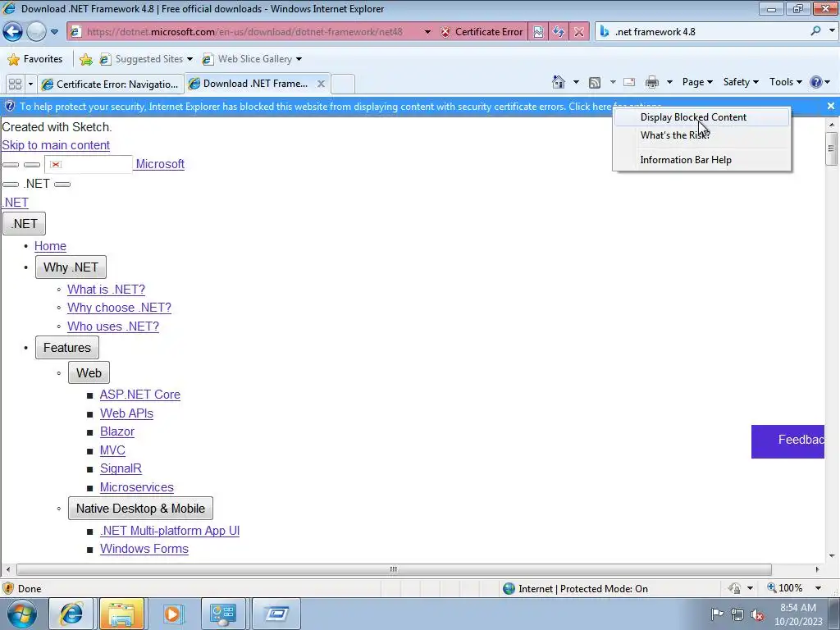The image size is (840, 630).
Task: Open Suggested Sites dropdown
Action: [146, 59]
